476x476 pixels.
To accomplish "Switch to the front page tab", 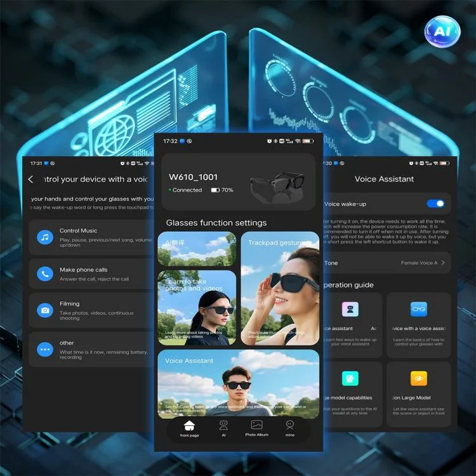I will pyautogui.click(x=189, y=428).
